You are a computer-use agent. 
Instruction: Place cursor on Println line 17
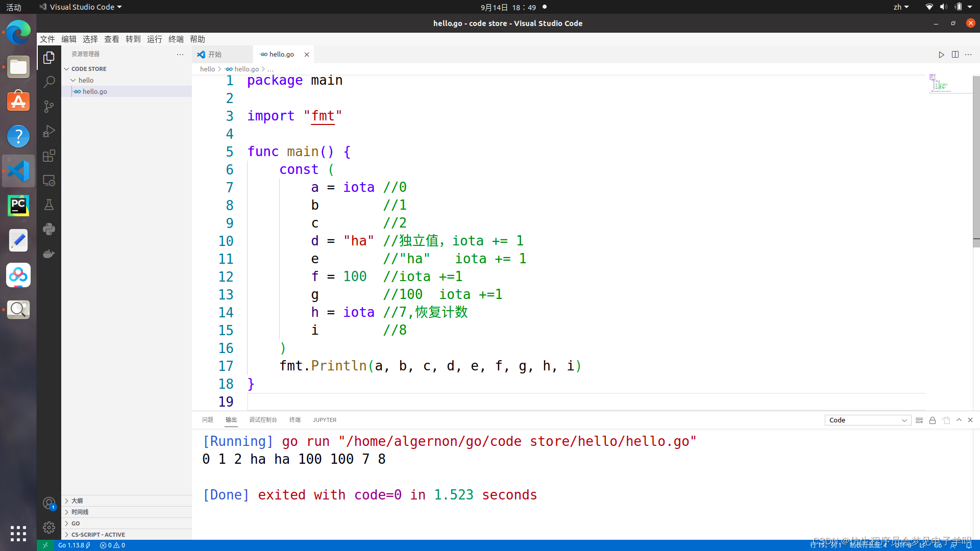coord(430,366)
